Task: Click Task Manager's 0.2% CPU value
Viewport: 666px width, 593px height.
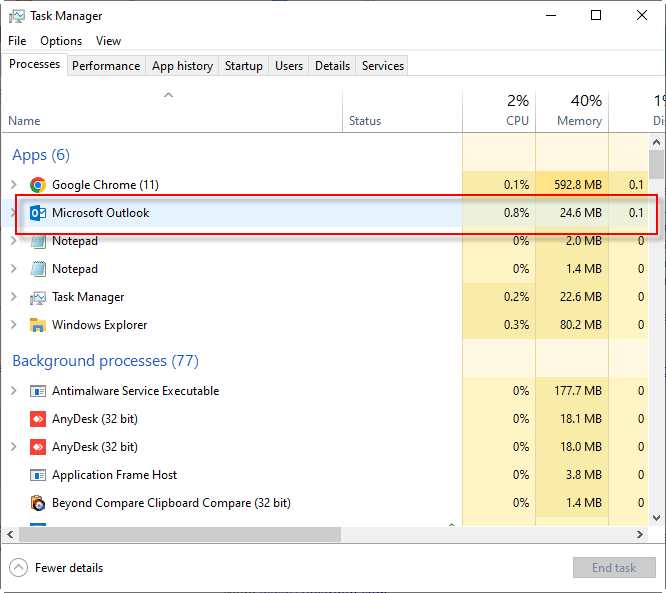Action: click(516, 297)
